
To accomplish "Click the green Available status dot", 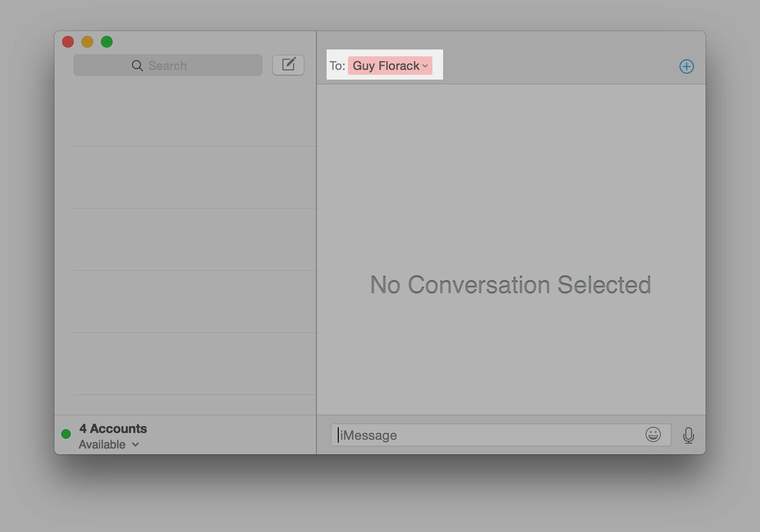I will 66,434.
